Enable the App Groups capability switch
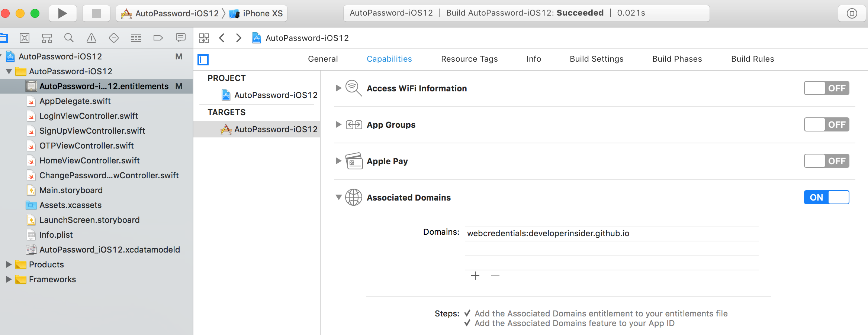The image size is (868, 335). (x=826, y=125)
